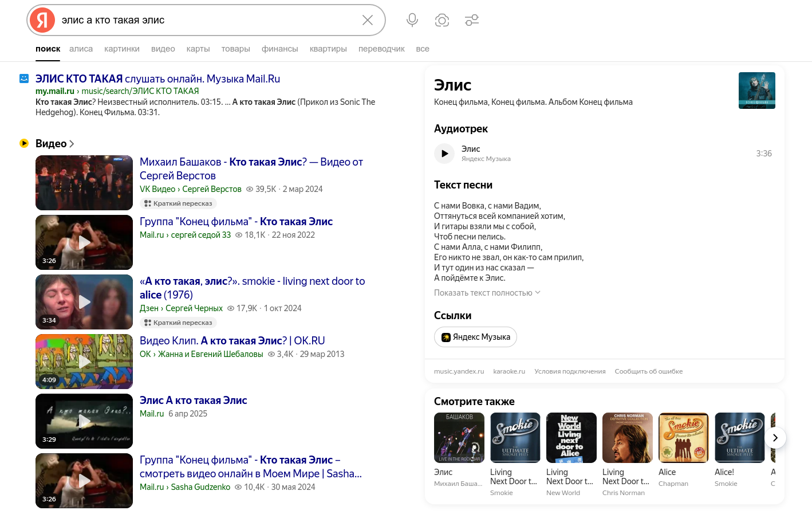
Task: Open the Яндекс Музыка link button
Action: (x=475, y=337)
